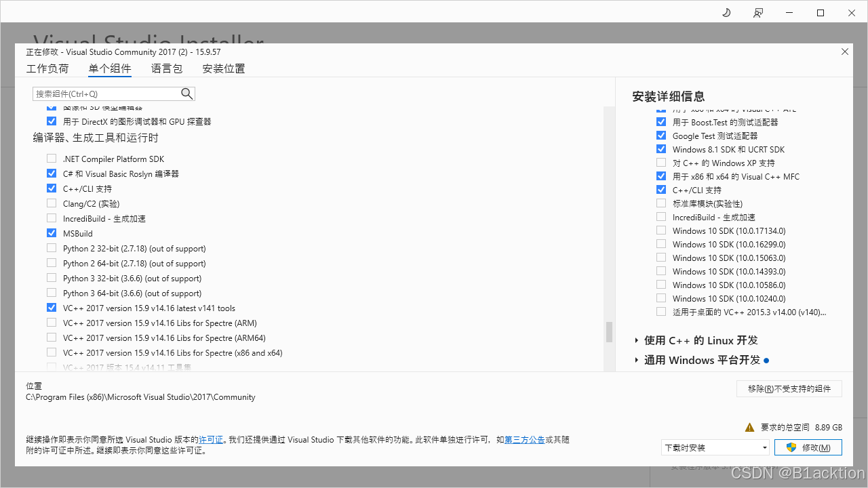Close the modify dialog with X
The width and height of the screenshot is (868, 488).
(x=845, y=52)
